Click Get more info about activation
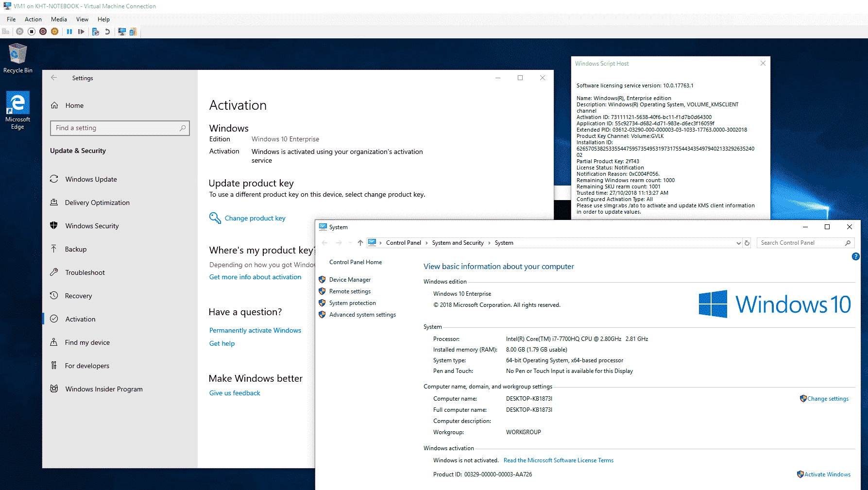Image resolution: width=868 pixels, height=490 pixels. pos(255,277)
